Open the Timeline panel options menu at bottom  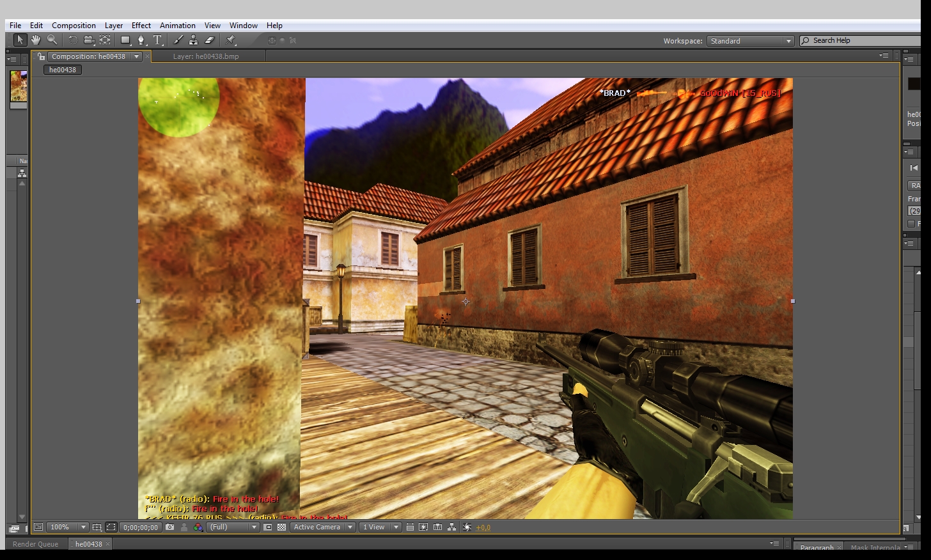pos(774,543)
